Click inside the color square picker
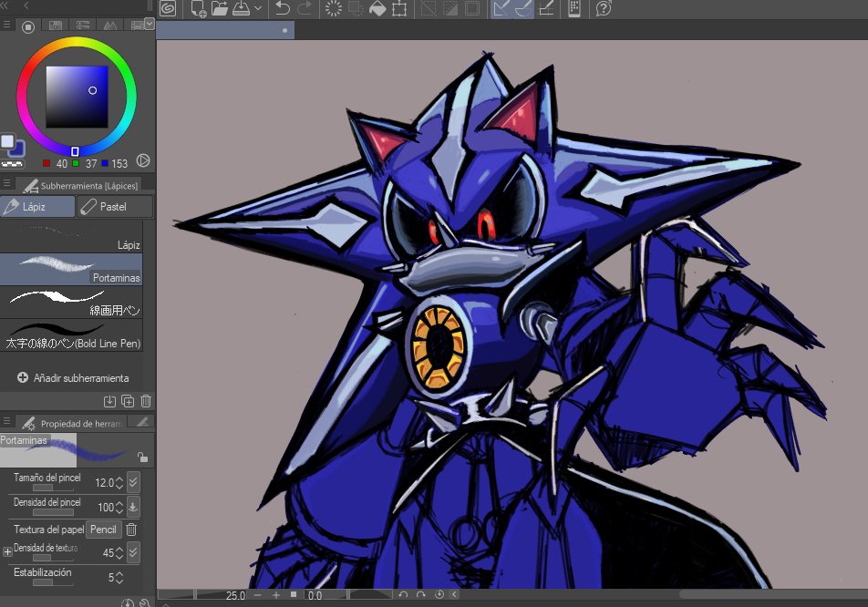The image size is (868, 607). point(77,97)
